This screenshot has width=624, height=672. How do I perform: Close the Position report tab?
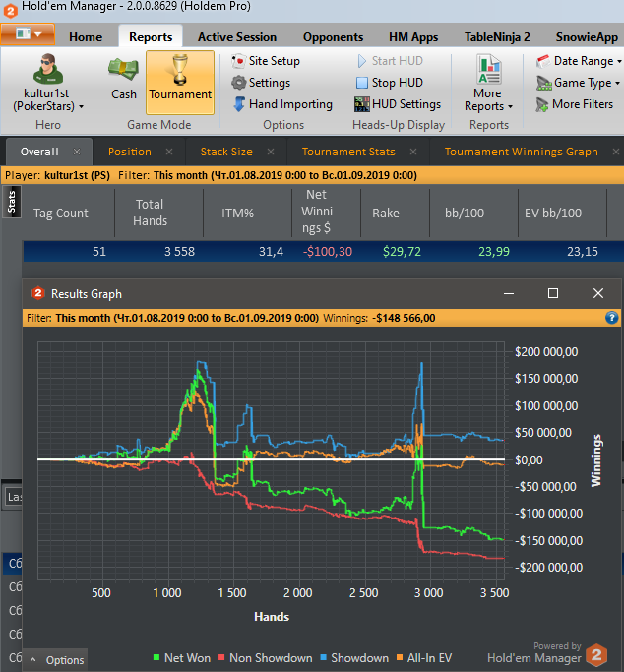coord(169,152)
